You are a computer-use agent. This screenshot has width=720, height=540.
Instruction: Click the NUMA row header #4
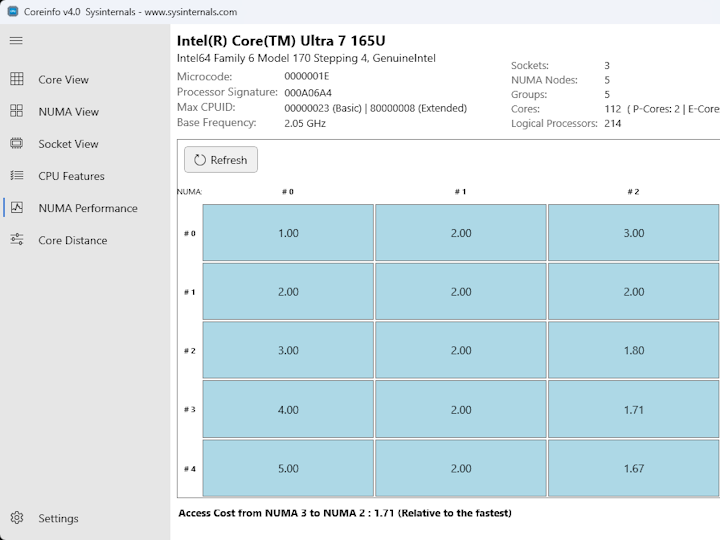tap(190, 469)
